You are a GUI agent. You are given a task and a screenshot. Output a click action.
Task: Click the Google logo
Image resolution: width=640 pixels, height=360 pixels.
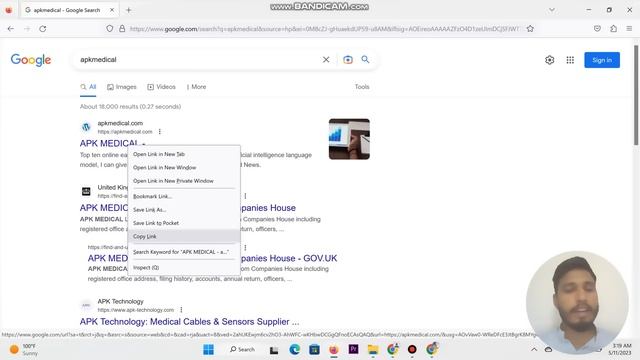31,60
